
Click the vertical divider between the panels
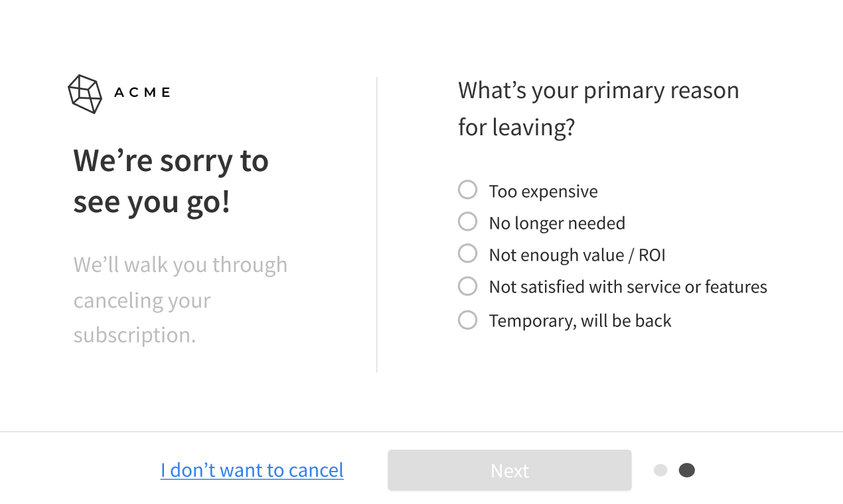377,225
